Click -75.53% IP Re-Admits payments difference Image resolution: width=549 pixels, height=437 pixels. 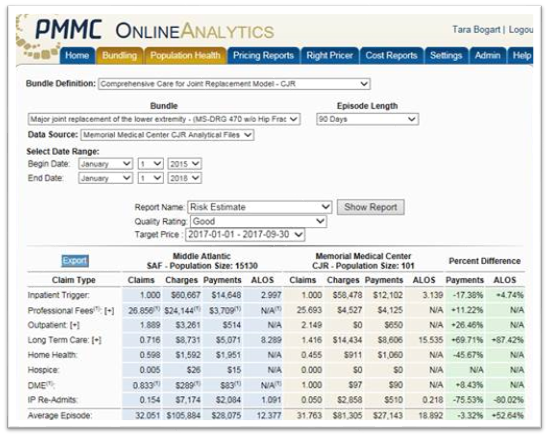pos(468,400)
